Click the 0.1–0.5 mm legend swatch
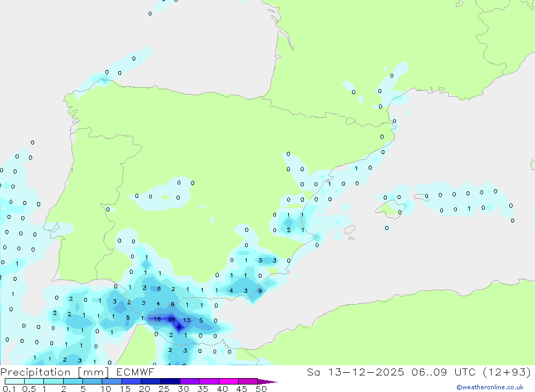The height and width of the screenshot is (392, 535). coord(14,381)
